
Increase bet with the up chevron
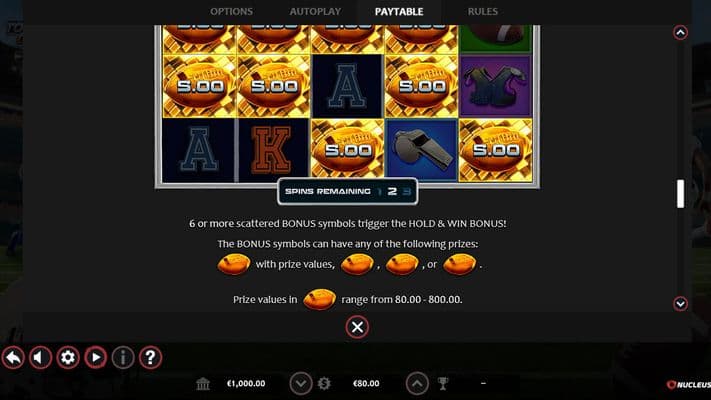417,384
